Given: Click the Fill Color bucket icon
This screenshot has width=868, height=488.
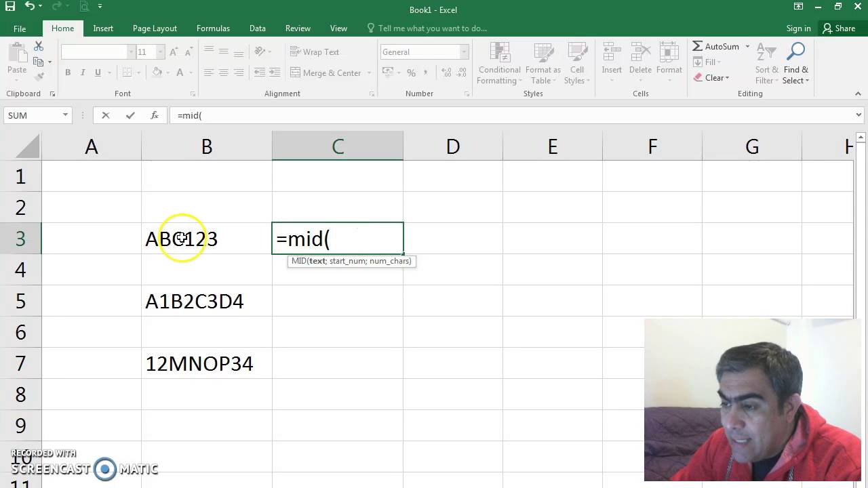Looking at the screenshot, I should 157,73.
